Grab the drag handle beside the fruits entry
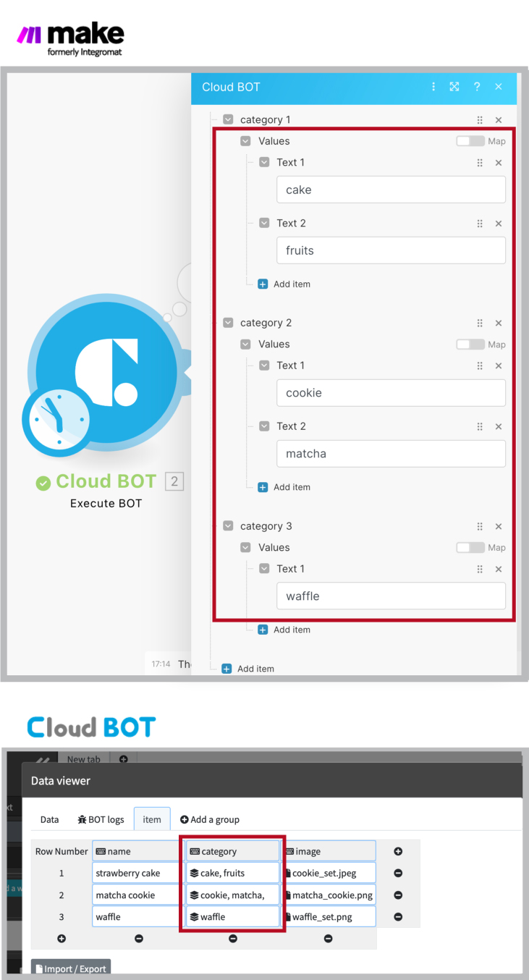The height and width of the screenshot is (980, 529). (480, 224)
